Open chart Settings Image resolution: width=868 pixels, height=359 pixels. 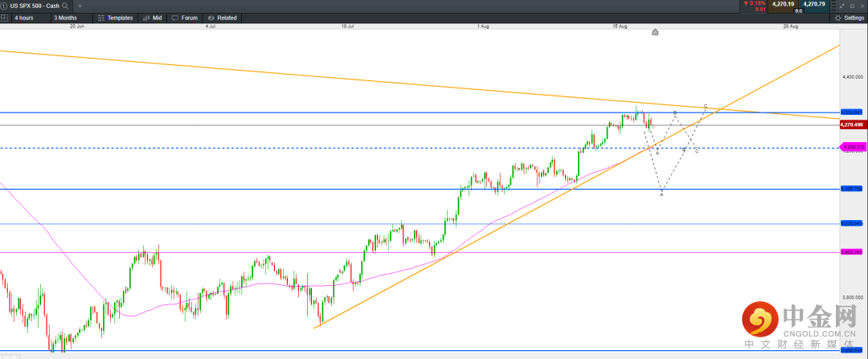[849, 17]
